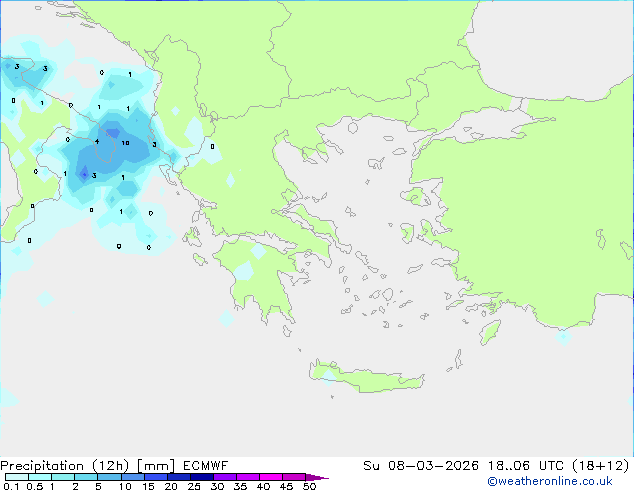Image resolution: width=634 pixels, height=490 pixels.
Task: Click the '35' legend scale label
Action: pyautogui.click(x=240, y=486)
